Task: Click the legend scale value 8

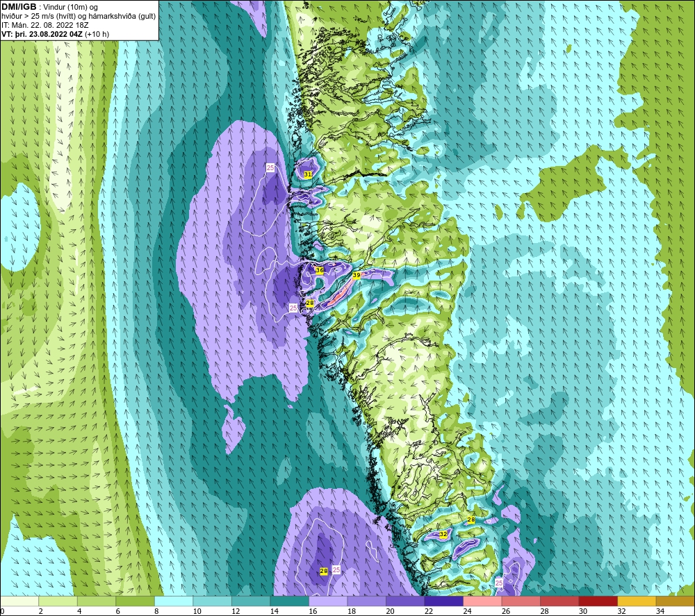Action: tap(156, 612)
